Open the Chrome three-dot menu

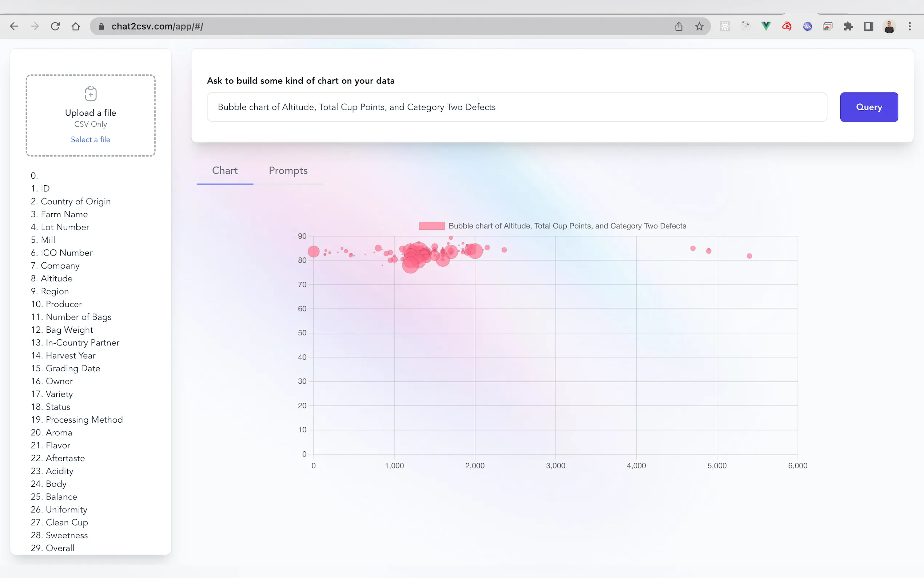[911, 26]
